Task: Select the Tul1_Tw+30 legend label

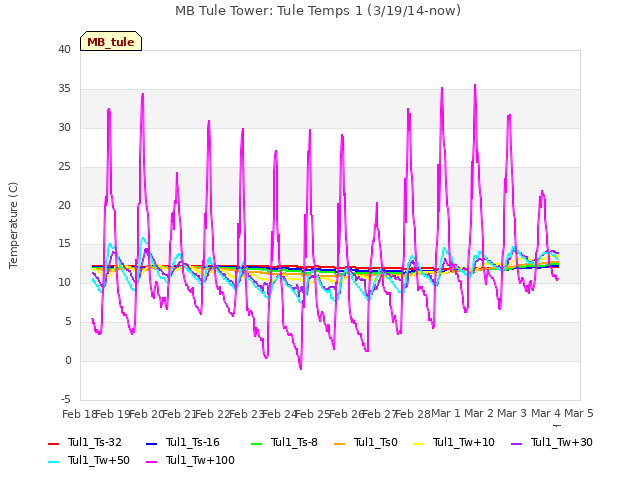Action: click(562, 442)
